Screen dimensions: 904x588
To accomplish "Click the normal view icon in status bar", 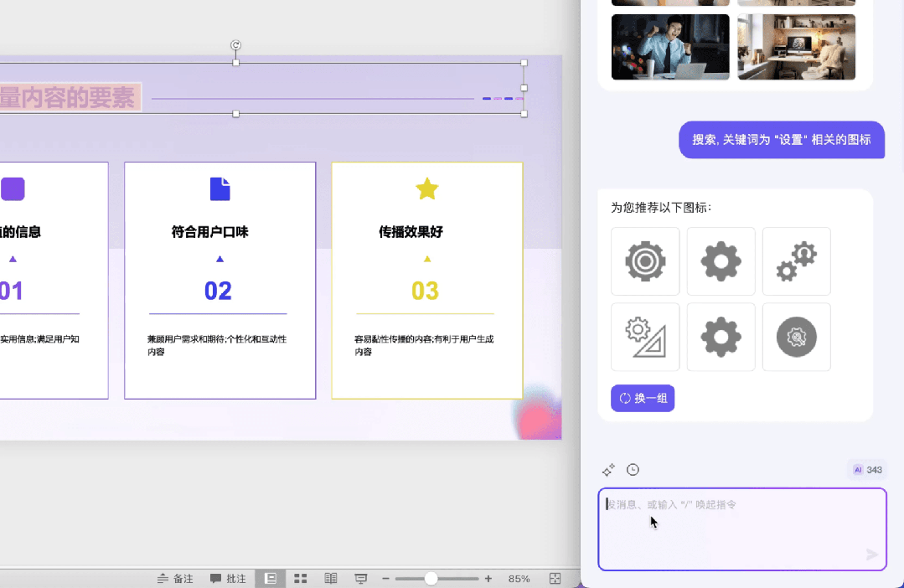I will [270, 578].
